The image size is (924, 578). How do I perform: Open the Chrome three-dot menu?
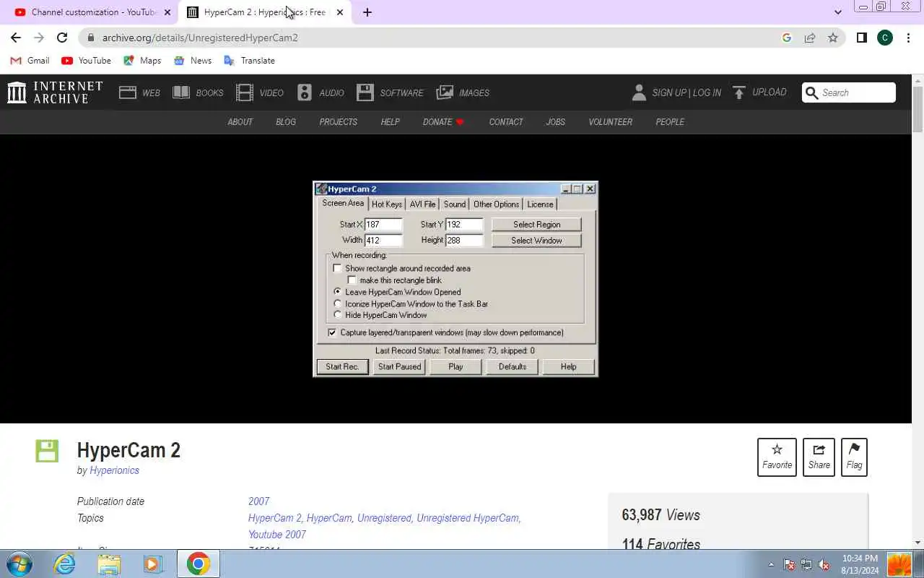[908, 38]
